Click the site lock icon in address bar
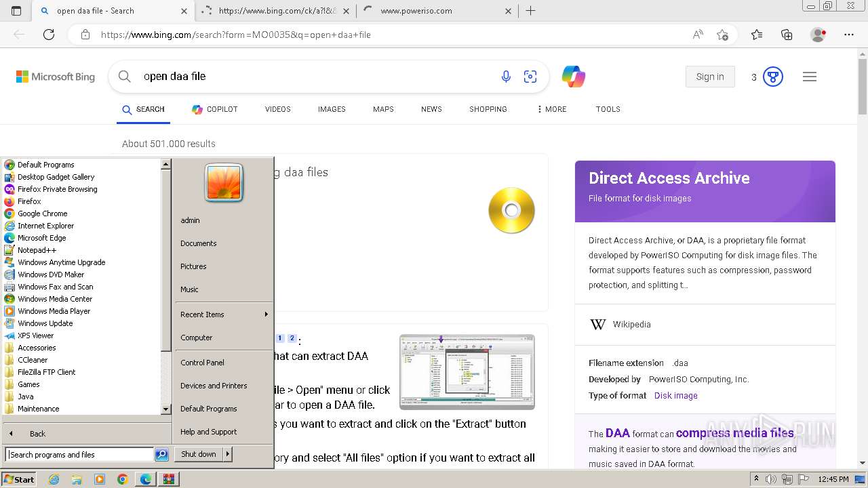This screenshot has width=868, height=488. click(85, 35)
